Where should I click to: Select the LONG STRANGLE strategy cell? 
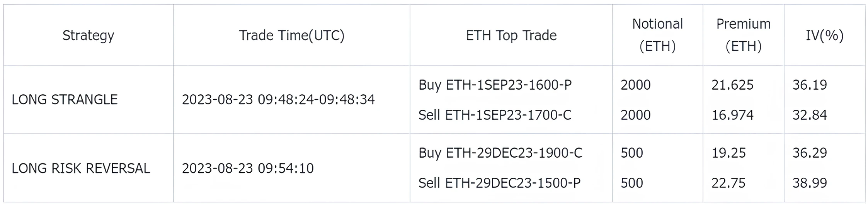tap(65, 100)
